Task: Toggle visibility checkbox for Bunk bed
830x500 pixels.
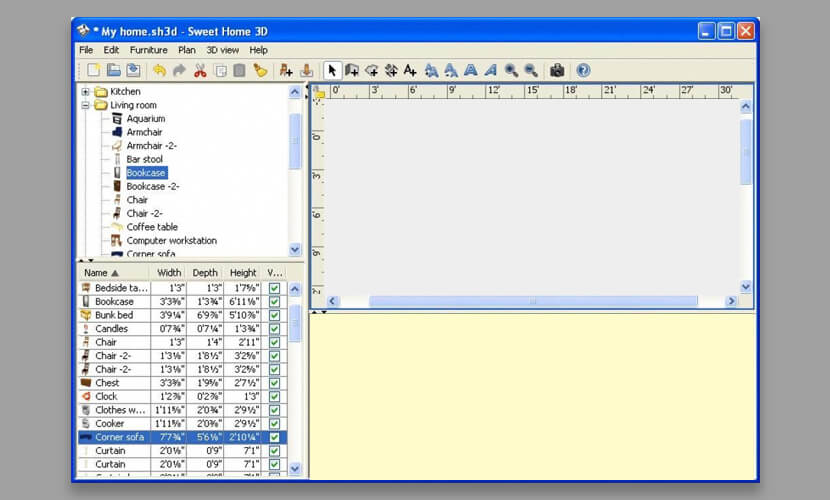Action: (x=274, y=315)
